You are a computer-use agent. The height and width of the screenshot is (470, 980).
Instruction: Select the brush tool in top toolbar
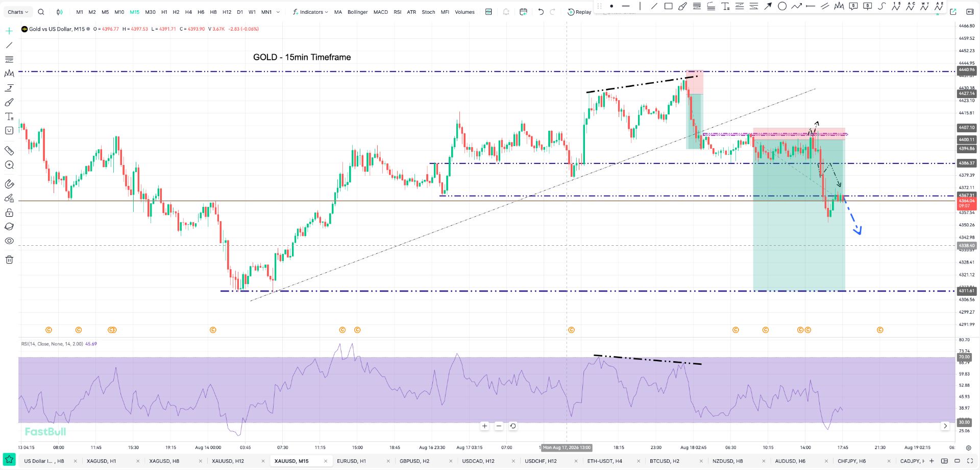pos(682,6)
